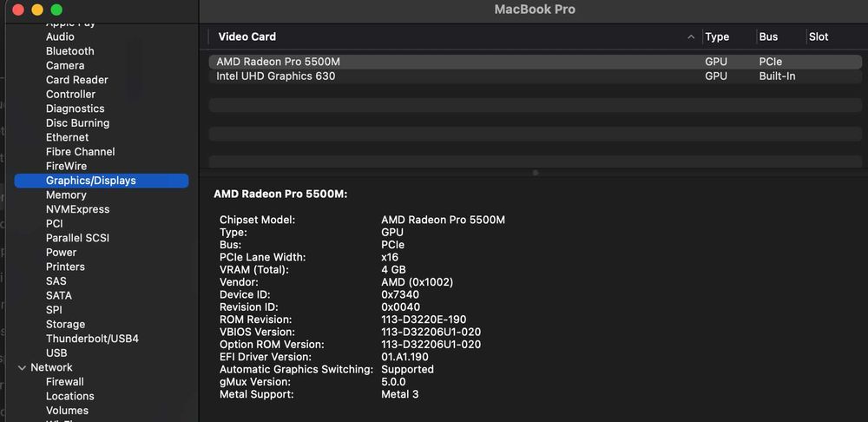This screenshot has height=422, width=868.
Task: Click EFI Driver Version value 01.A1.190
Action: (x=404, y=357)
